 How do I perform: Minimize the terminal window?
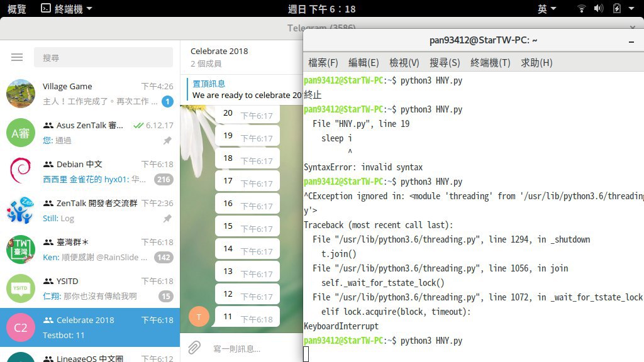click(x=631, y=41)
